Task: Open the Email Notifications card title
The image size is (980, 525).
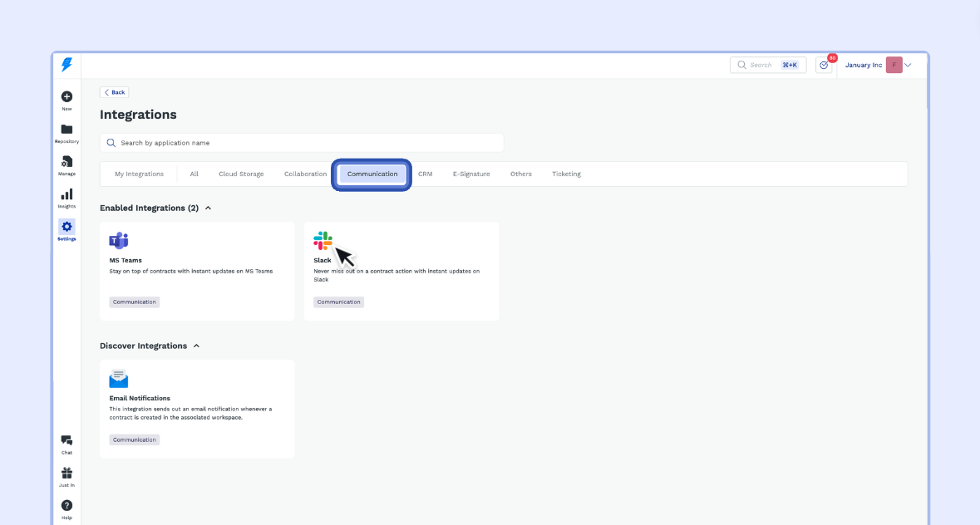Action: 140,398
